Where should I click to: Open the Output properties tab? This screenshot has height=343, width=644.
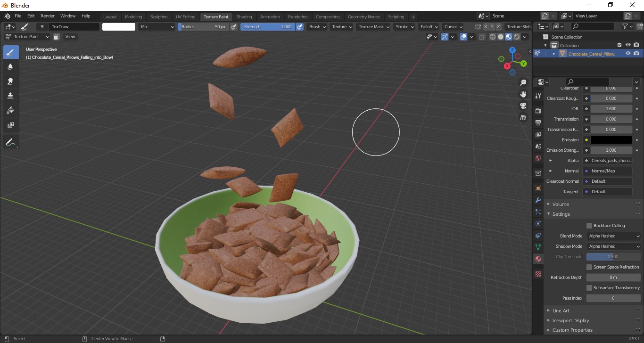[x=538, y=122]
